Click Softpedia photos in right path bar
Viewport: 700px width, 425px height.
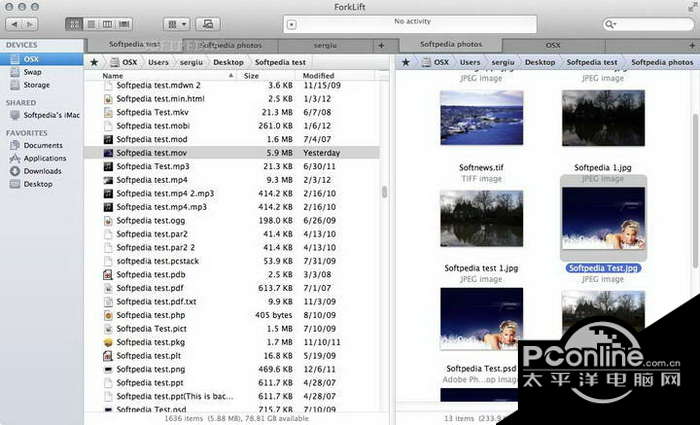point(662,62)
